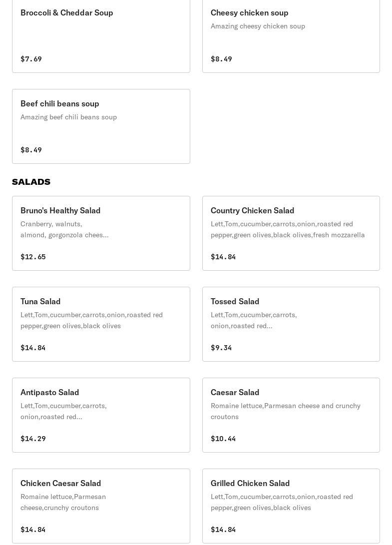This screenshot has height=545, width=392.
Task: Choose the Antipasto Salad item
Action: coord(101,415)
